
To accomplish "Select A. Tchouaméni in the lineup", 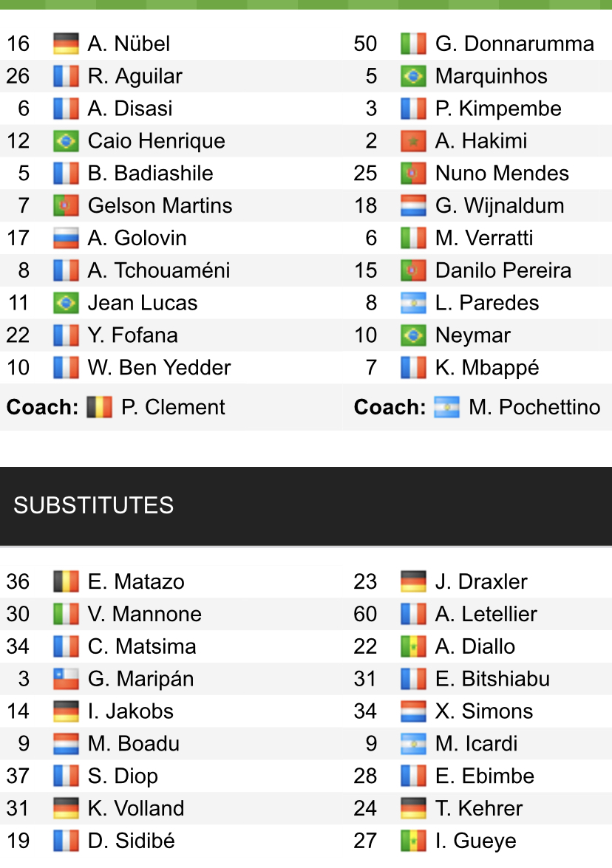I will pos(159,270).
